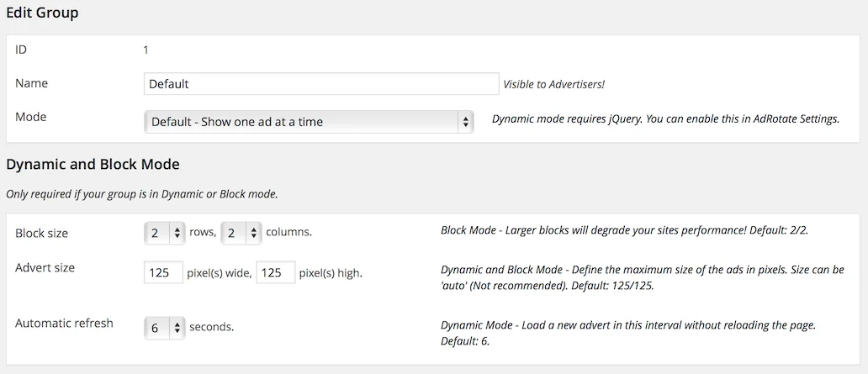The image size is (868, 374).
Task: Click the 'Block size' label
Action: coord(41,234)
